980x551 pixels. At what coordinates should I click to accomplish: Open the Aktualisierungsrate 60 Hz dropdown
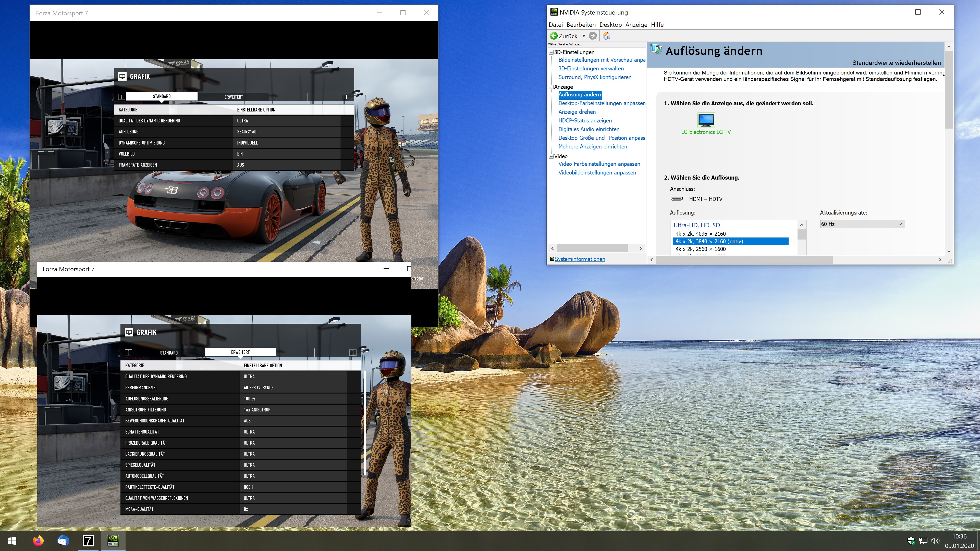[x=862, y=224]
